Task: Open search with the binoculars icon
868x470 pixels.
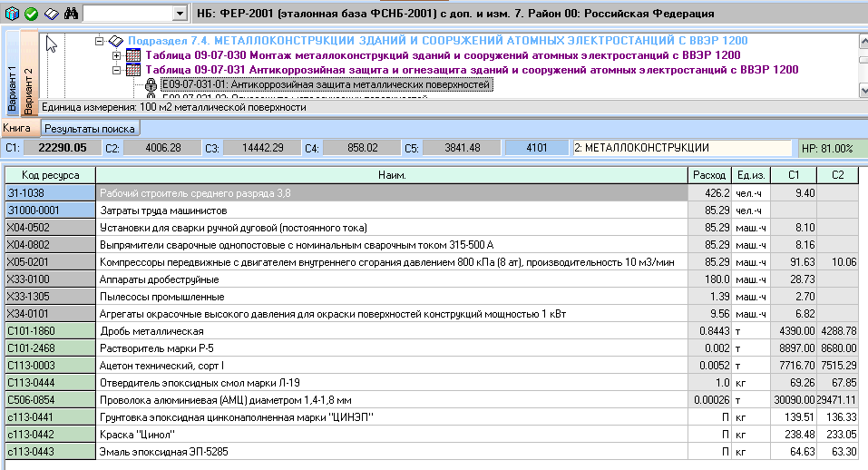Action: pos(71,14)
